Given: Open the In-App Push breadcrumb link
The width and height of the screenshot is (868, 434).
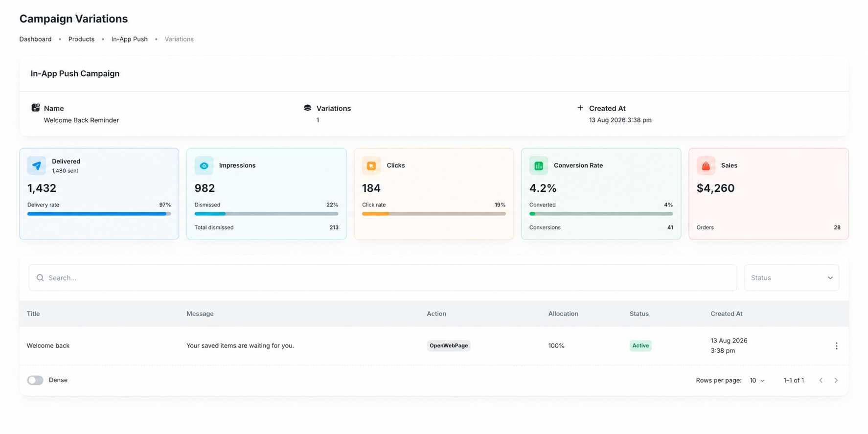Looking at the screenshot, I should click(129, 39).
